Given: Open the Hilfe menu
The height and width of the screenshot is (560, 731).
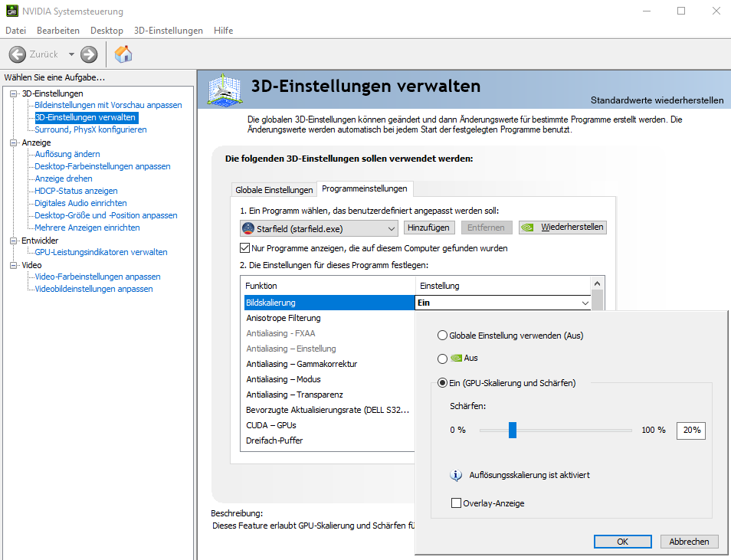Looking at the screenshot, I should pos(223,31).
